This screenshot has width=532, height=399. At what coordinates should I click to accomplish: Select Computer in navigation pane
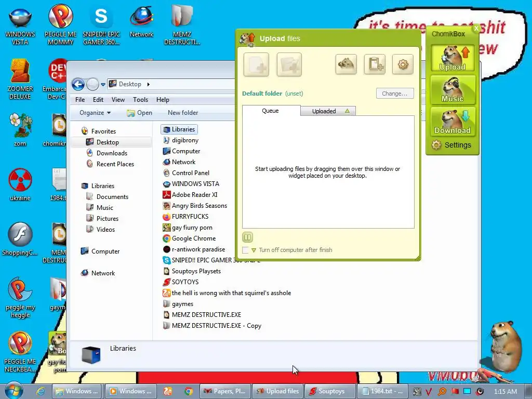100,251
